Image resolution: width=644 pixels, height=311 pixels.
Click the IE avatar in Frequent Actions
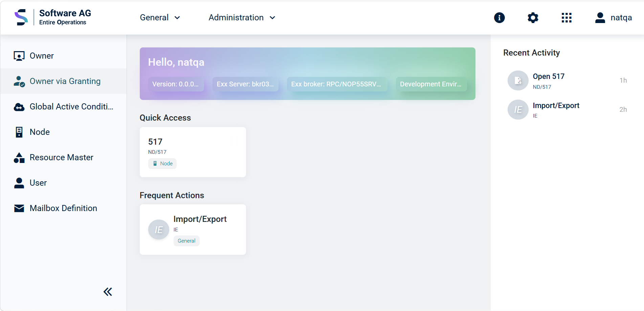click(158, 229)
